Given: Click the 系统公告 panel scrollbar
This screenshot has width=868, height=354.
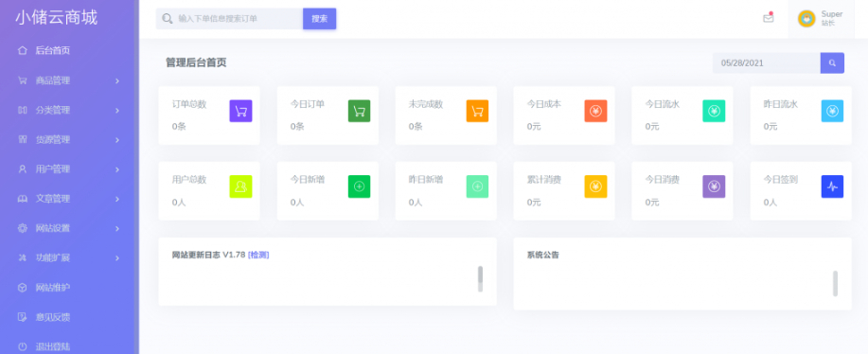Looking at the screenshot, I should (x=835, y=283).
